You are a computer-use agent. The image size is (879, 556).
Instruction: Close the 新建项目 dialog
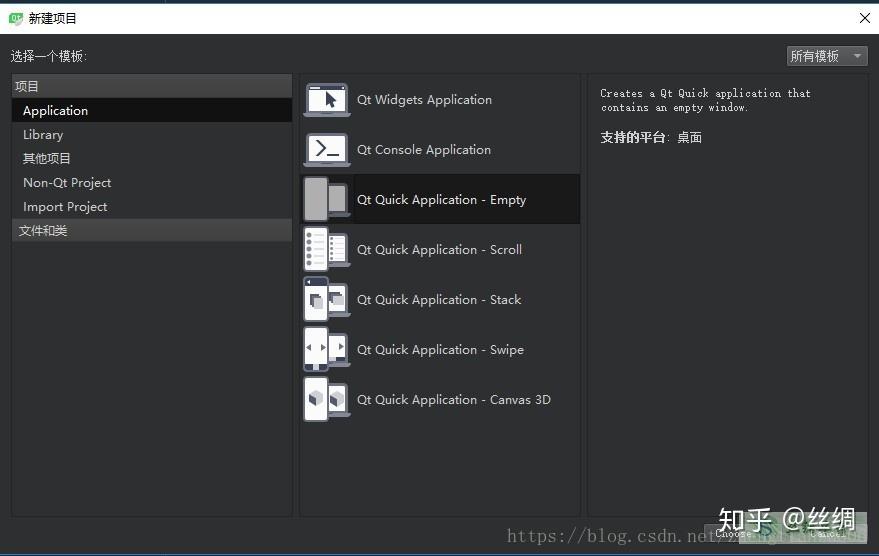[x=864, y=18]
